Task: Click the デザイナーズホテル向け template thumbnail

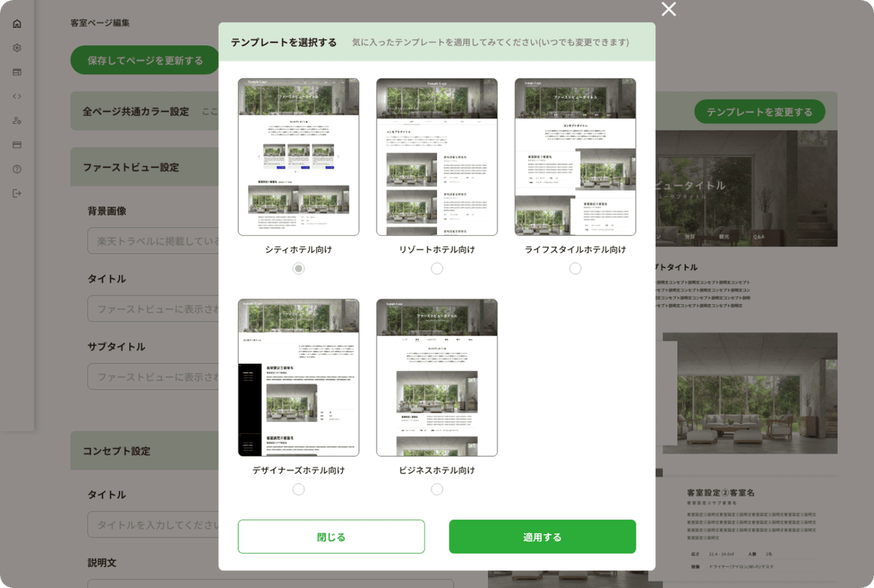Action: (x=299, y=378)
